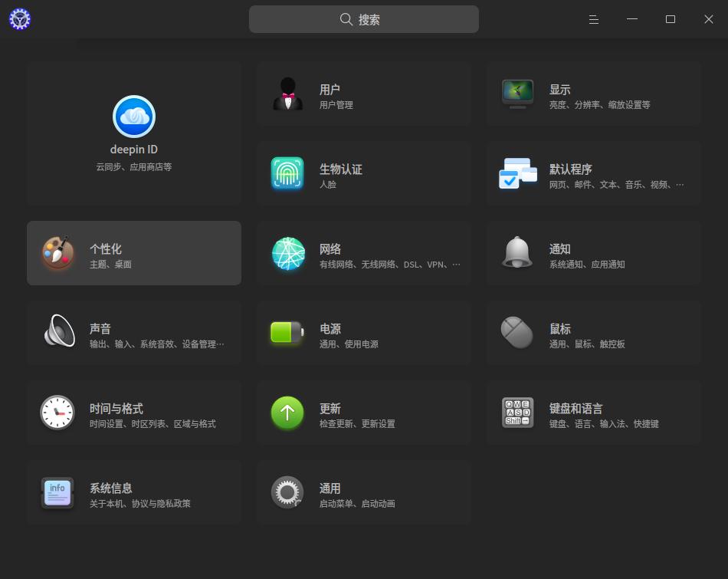
Task: Select the 用户 title label
Action: coord(330,90)
